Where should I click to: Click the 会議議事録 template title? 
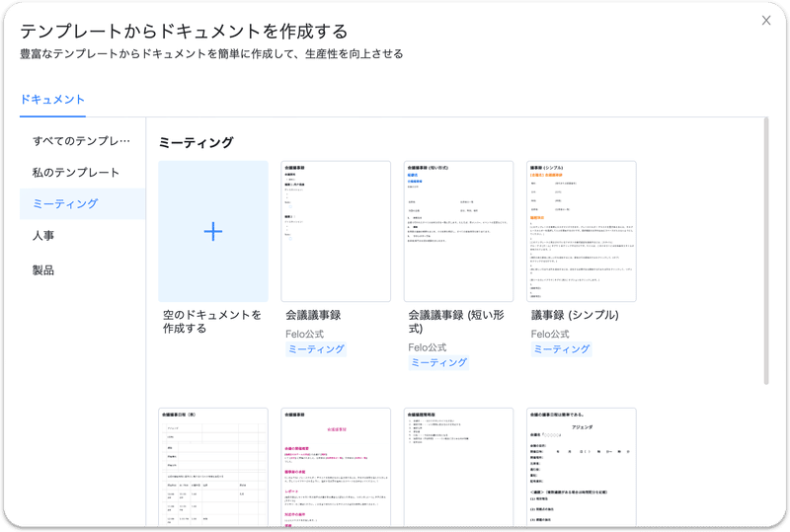pos(313,315)
